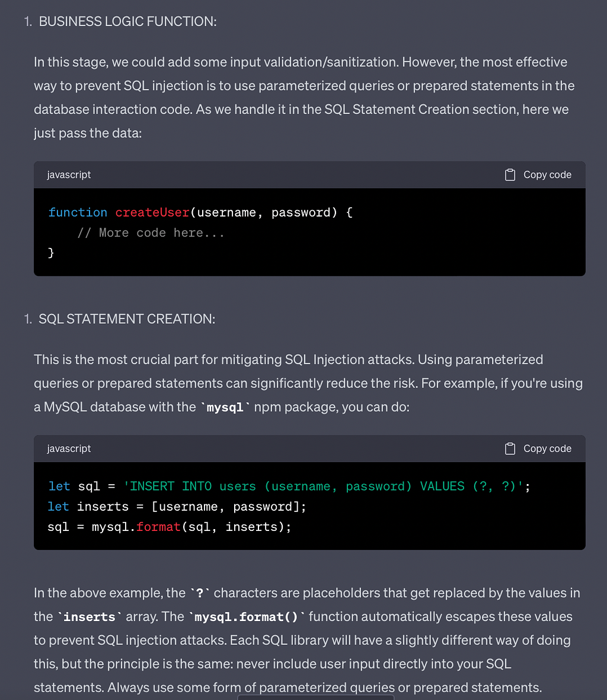Click the '// More code here...' comment
This screenshot has width=607, height=700.
click(151, 233)
